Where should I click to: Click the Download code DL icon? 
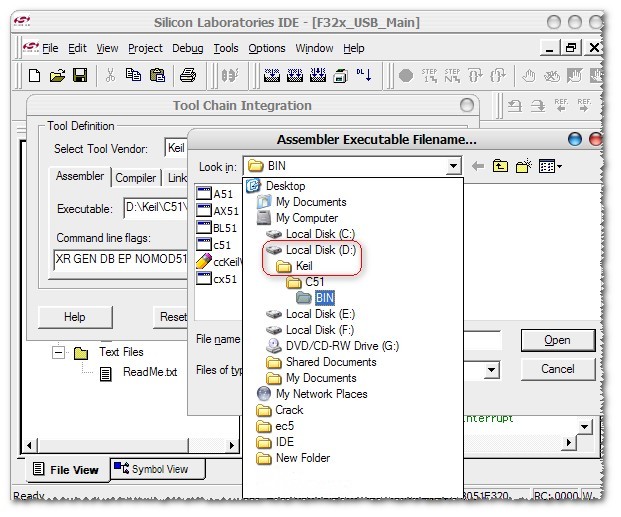point(364,74)
